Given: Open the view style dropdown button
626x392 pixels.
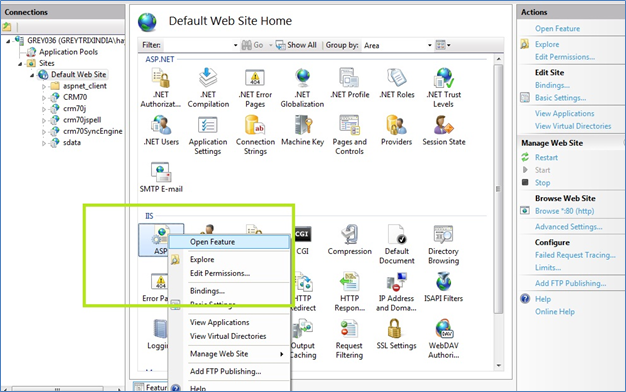Looking at the screenshot, I should 443,45.
